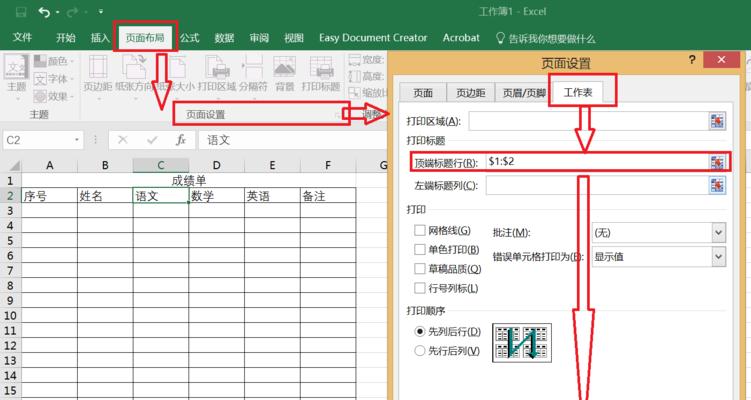Click the 告诉我你想要做什么 search box
Image resolution: width=751 pixels, height=400 pixels.
(545, 38)
